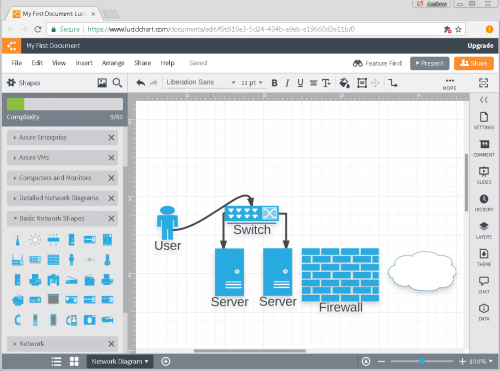Open the File menu

[x=17, y=63]
